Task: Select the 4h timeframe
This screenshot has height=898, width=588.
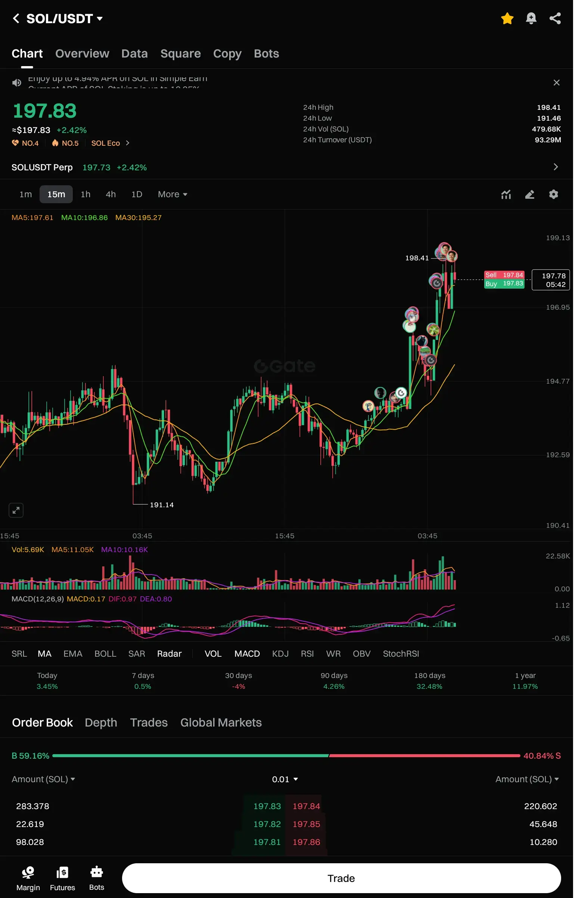Action: point(111,194)
